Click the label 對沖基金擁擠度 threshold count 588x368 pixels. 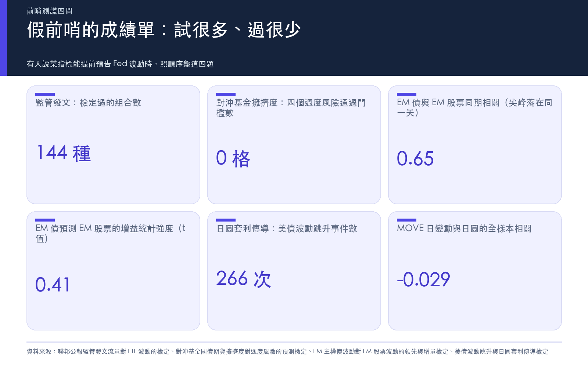click(291, 108)
